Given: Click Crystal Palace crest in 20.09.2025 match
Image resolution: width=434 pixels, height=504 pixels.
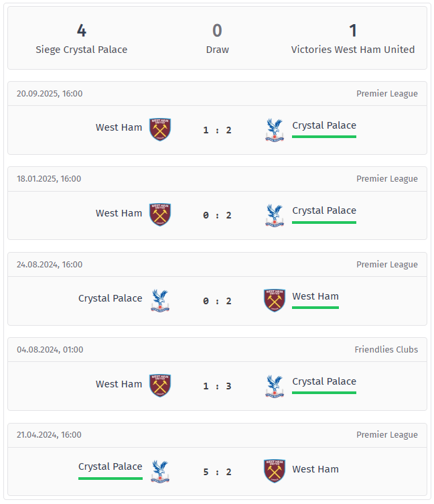Looking at the screenshot, I should click(x=275, y=129).
